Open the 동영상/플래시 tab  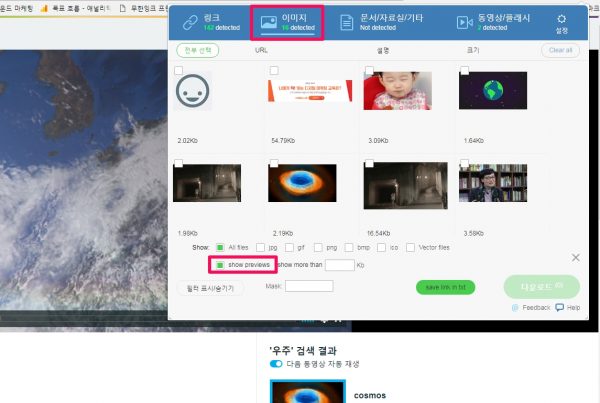[492, 22]
